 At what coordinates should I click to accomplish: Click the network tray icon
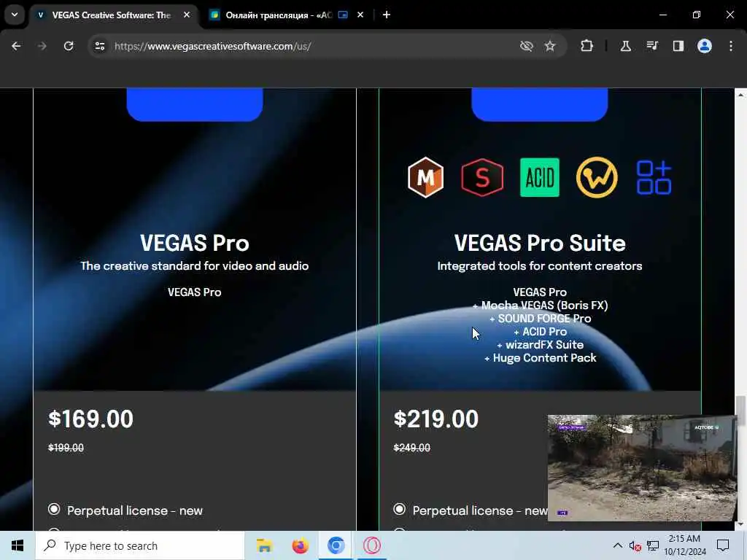pos(653,545)
